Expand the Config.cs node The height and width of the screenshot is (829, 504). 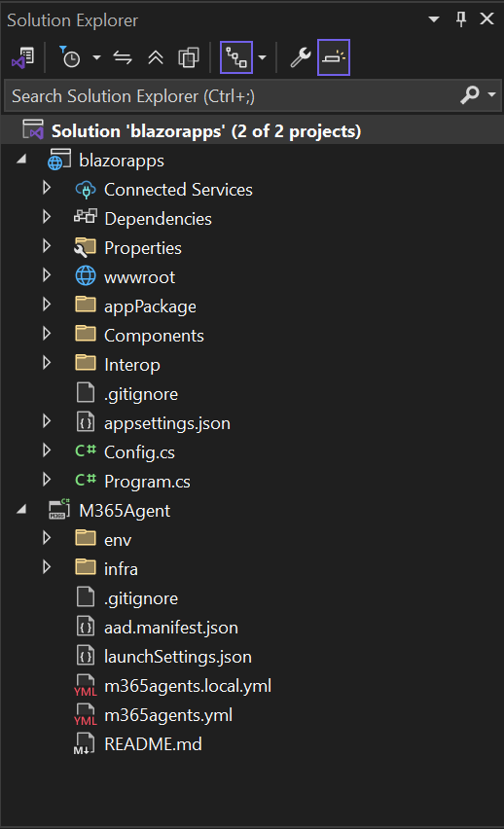pyautogui.click(x=47, y=450)
